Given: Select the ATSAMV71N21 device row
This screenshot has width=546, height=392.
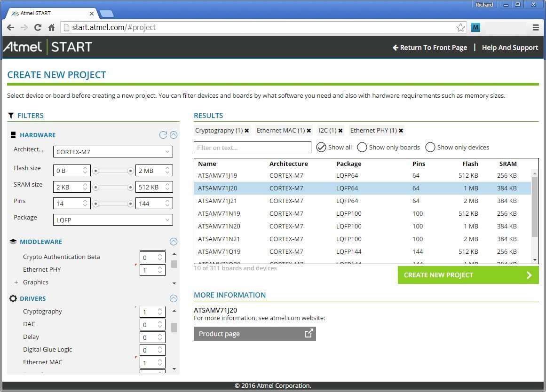Looking at the screenshot, I should click(x=362, y=239).
